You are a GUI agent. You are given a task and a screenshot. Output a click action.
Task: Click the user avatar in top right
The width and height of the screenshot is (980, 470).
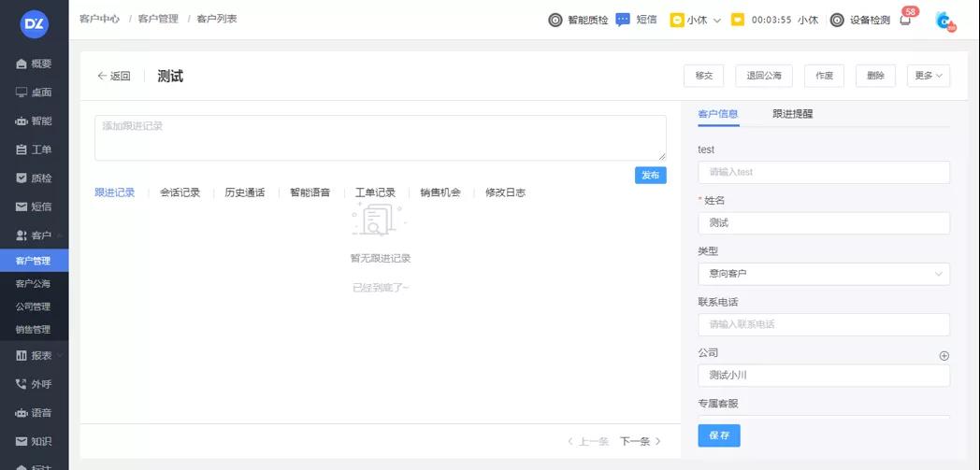pos(944,21)
